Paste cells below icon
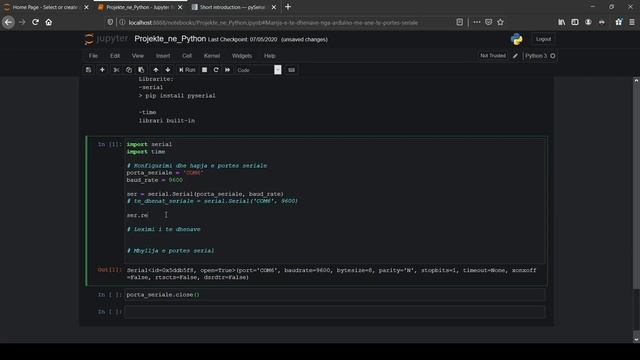 [141, 70]
